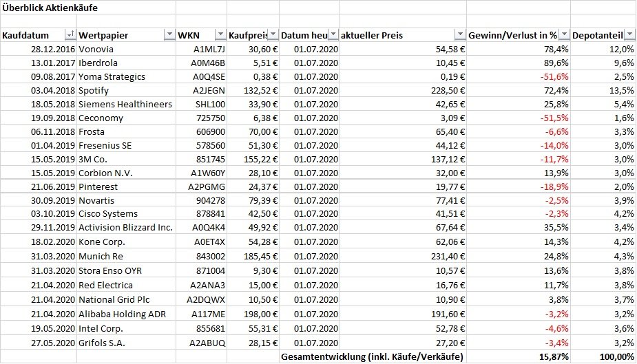This screenshot has height=364, width=637.
Task: Select current price cell 231,40 €
Action: [x=403, y=257]
